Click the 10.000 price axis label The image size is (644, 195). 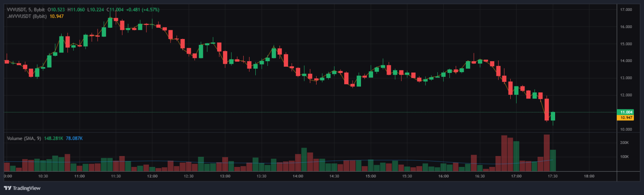coord(626,129)
